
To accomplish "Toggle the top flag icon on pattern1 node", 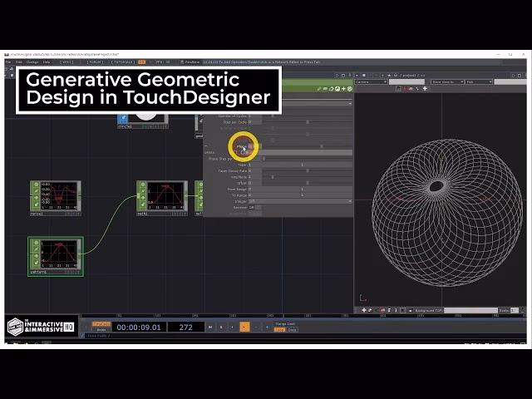I will click(34, 243).
